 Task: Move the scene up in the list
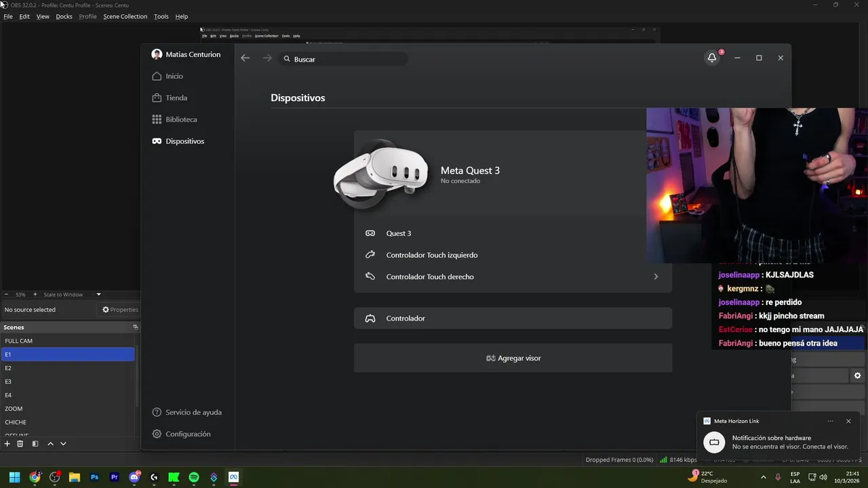(x=50, y=443)
